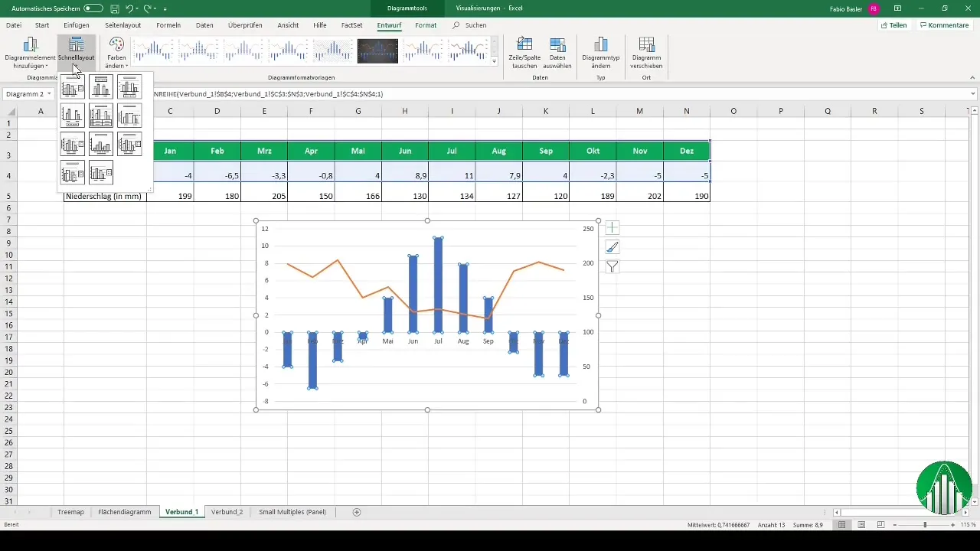
Task: Apply the dark background chart style
Action: click(377, 51)
